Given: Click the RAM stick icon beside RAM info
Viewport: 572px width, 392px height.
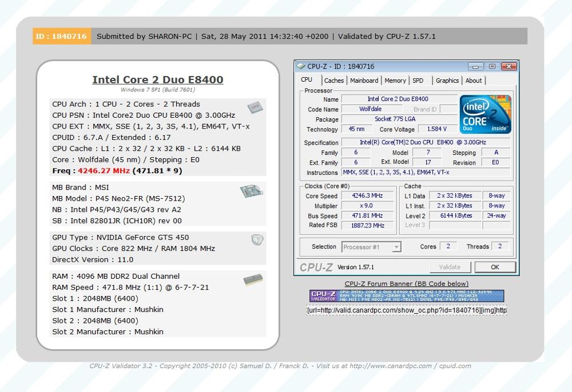Looking at the screenshot, I should (x=253, y=279).
